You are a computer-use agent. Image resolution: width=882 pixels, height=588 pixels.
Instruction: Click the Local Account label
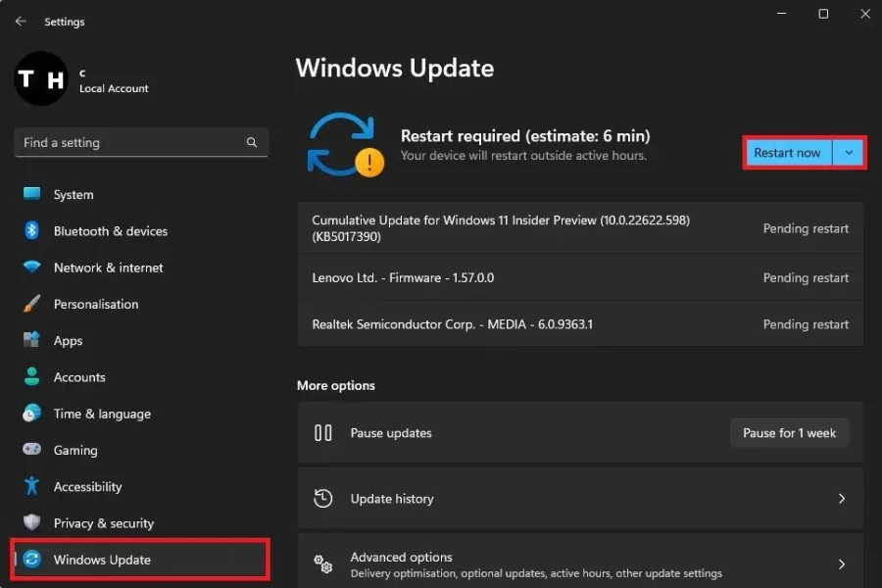[x=115, y=88]
